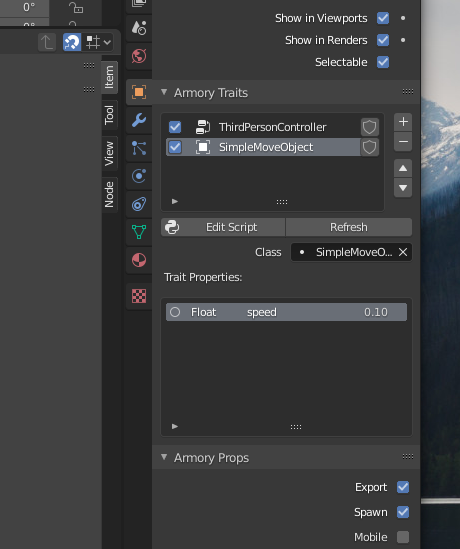Collapse the Armory Traits panel

tap(164, 92)
